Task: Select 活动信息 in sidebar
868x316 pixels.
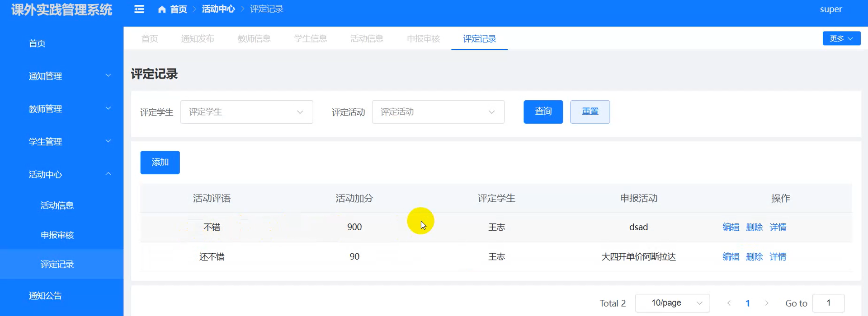Action: coord(57,205)
